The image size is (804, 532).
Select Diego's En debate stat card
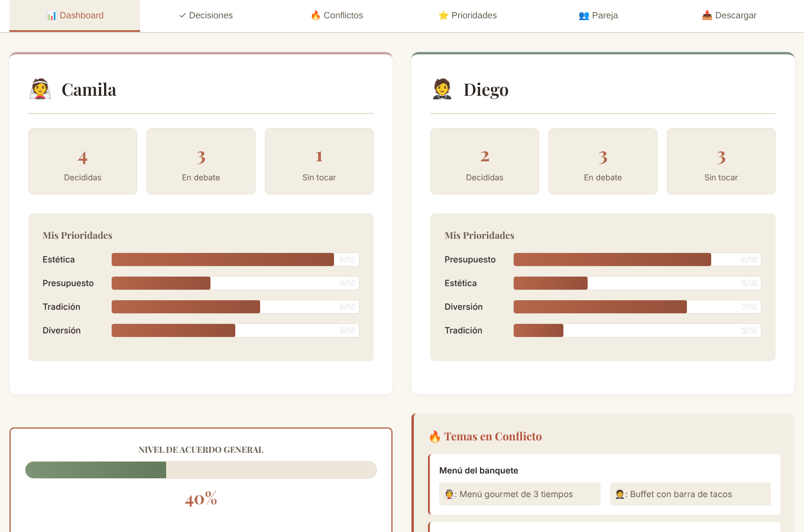click(x=603, y=161)
